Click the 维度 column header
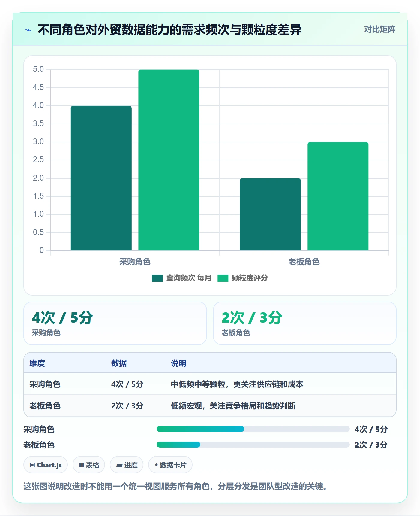The width and height of the screenshot is (420, 516). pos(37,363)
